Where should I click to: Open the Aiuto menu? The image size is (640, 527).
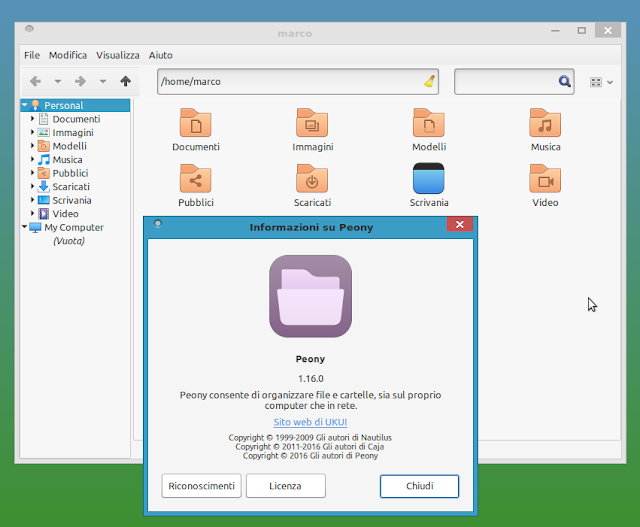coord(160,55)
